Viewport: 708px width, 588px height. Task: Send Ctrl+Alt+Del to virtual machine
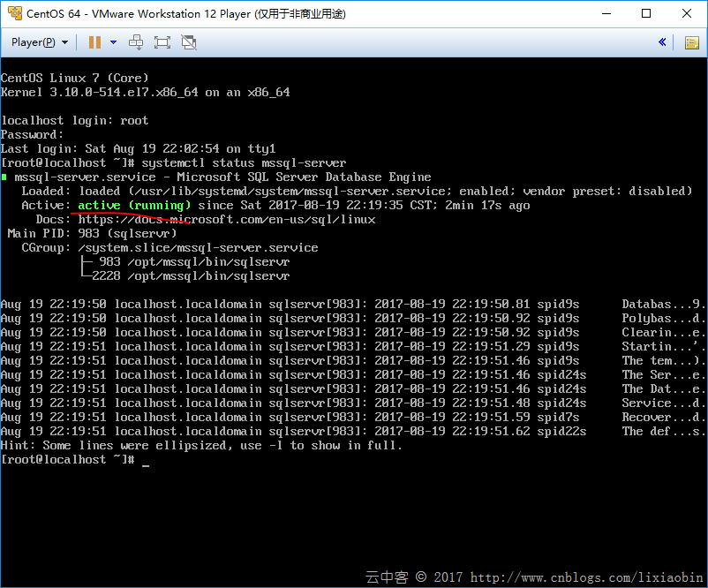click(x=136, y=42)
